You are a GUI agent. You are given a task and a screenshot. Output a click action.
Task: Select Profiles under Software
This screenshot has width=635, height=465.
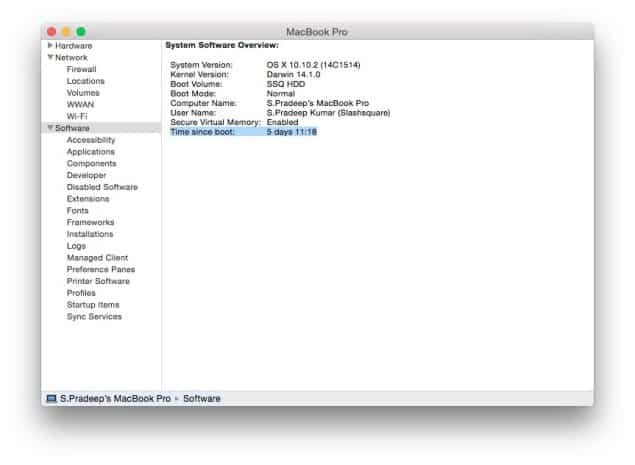click(81, 293)
